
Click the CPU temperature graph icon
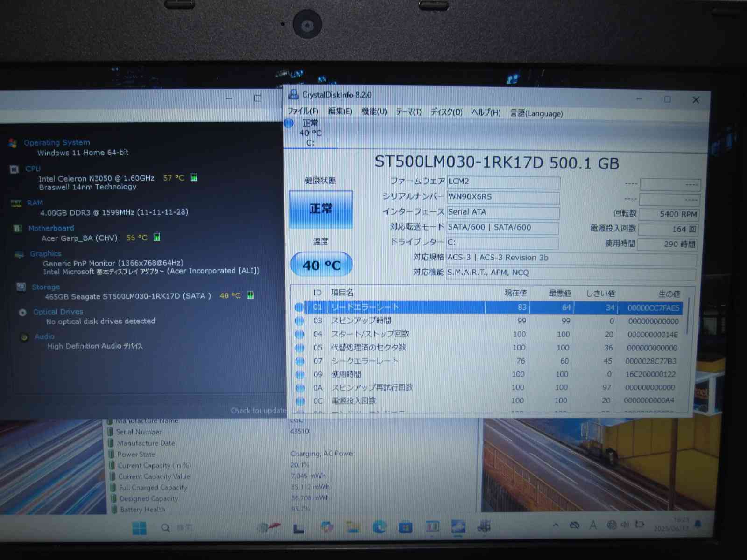tap(194, 177)
